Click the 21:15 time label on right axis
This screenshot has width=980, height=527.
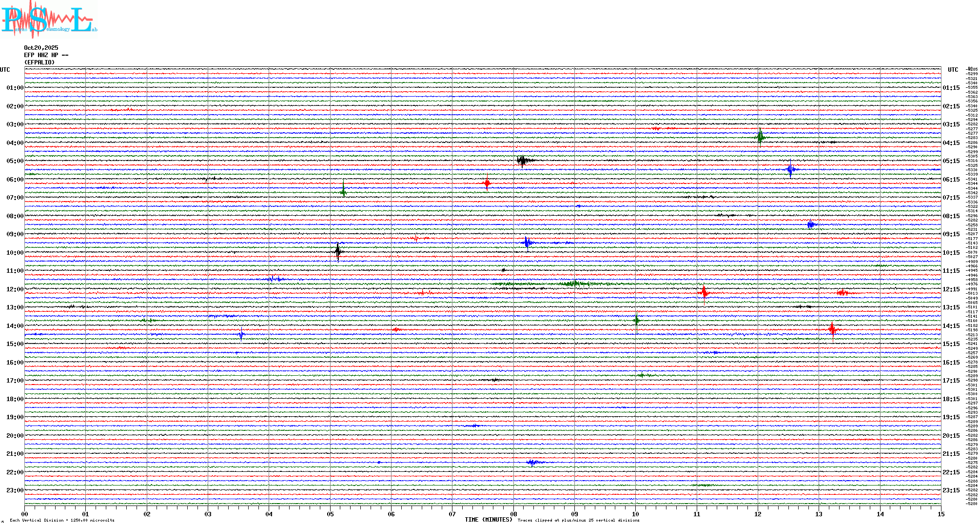pyautogui.click(x=951, y=454)
